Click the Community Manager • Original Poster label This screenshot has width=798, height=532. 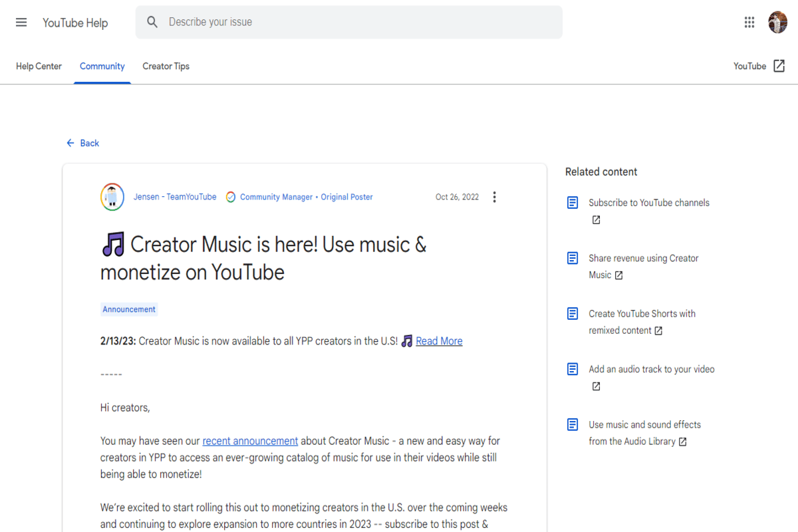coord(307,197)
